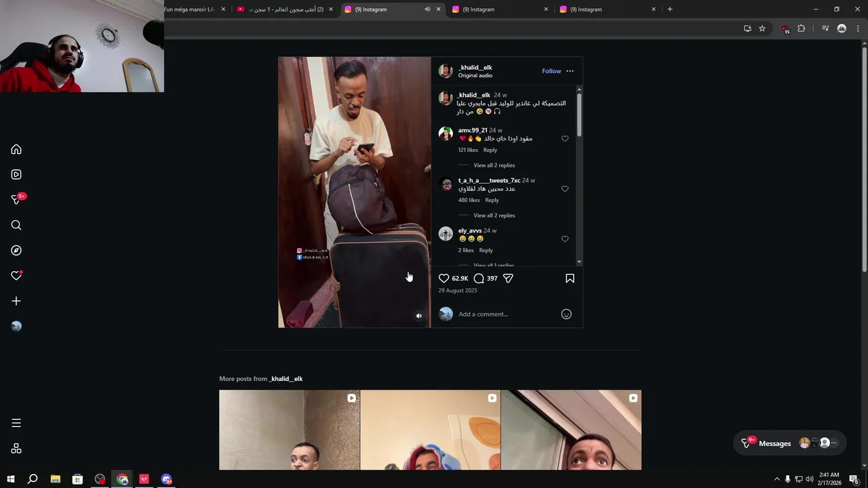
Task: Open Reels in Instagram sidebar
Action: coord(16,174)
